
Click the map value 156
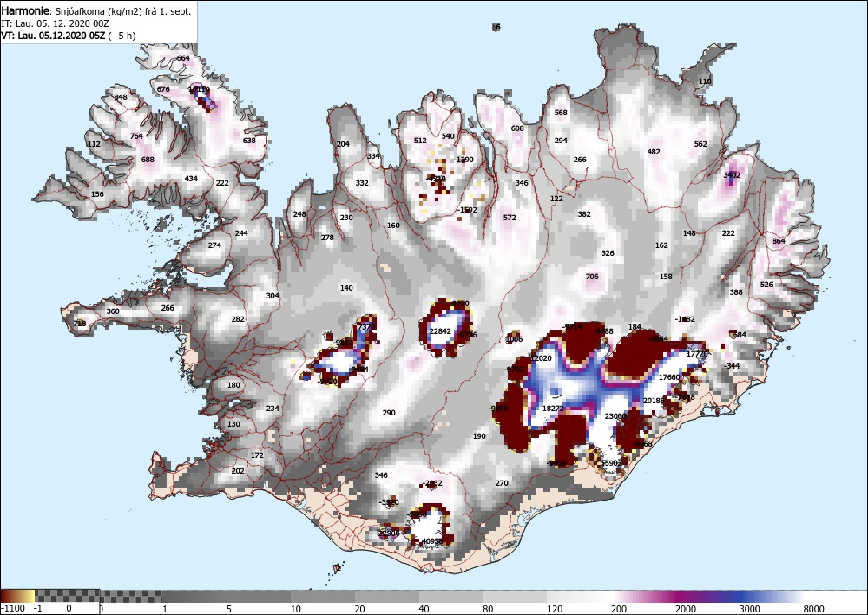[x=97, y=194]
